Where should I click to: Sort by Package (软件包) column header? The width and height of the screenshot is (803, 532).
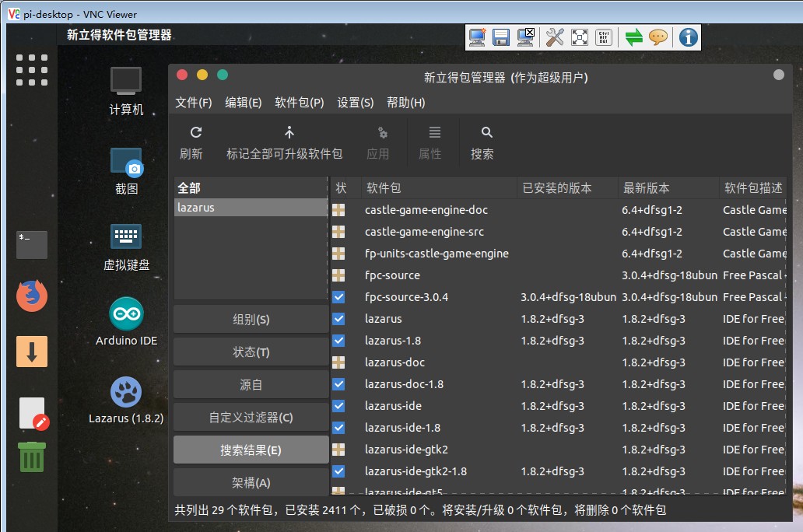440,188
